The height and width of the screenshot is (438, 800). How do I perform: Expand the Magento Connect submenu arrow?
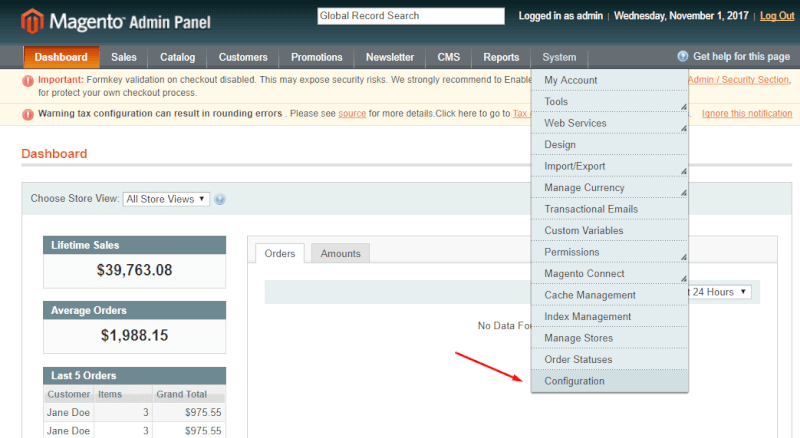click(683, 278)
